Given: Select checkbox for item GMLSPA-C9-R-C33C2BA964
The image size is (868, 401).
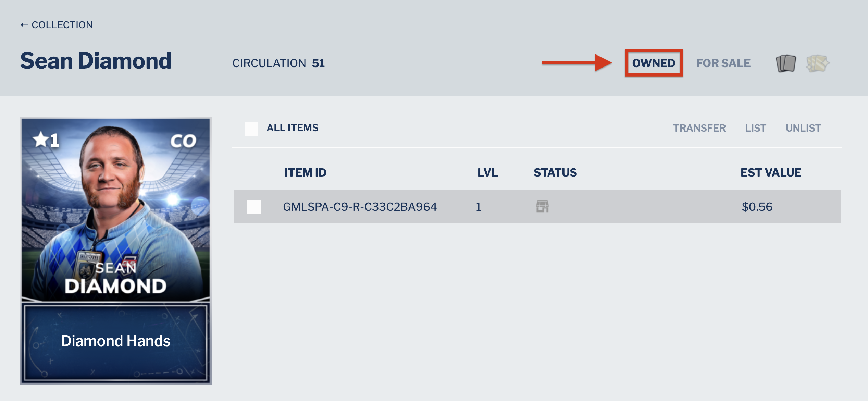Looking at the screenshot, I should pos(254,207).
